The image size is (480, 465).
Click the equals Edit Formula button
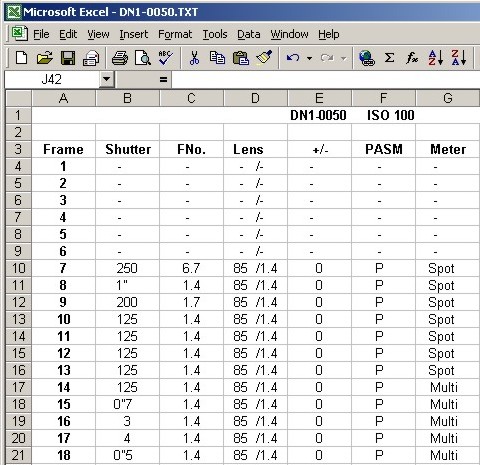(163, 79)
